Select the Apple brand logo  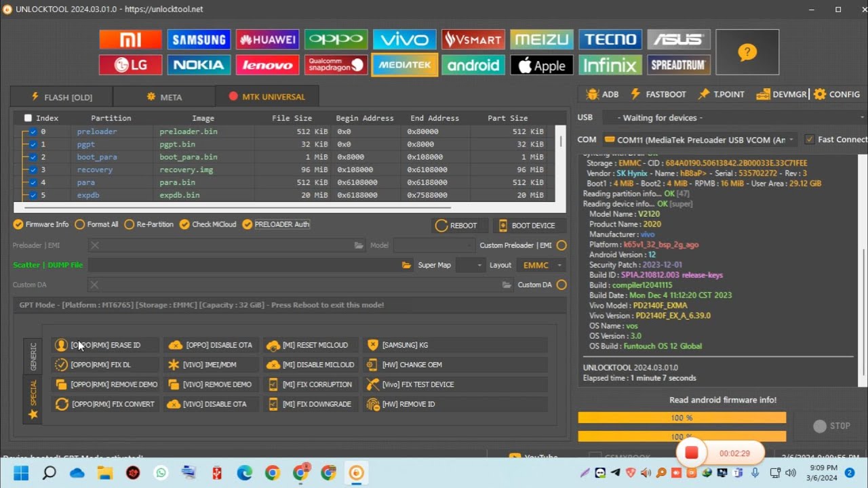[x=541, y=65]
